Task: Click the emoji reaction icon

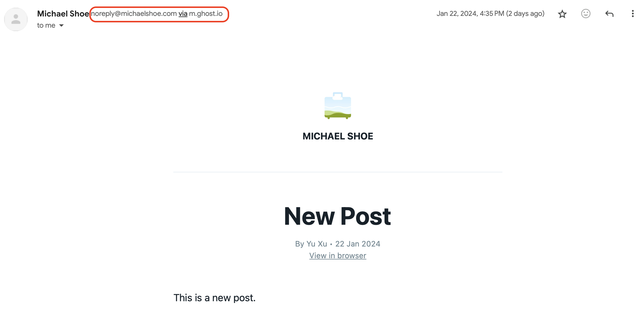Action: 585,13
